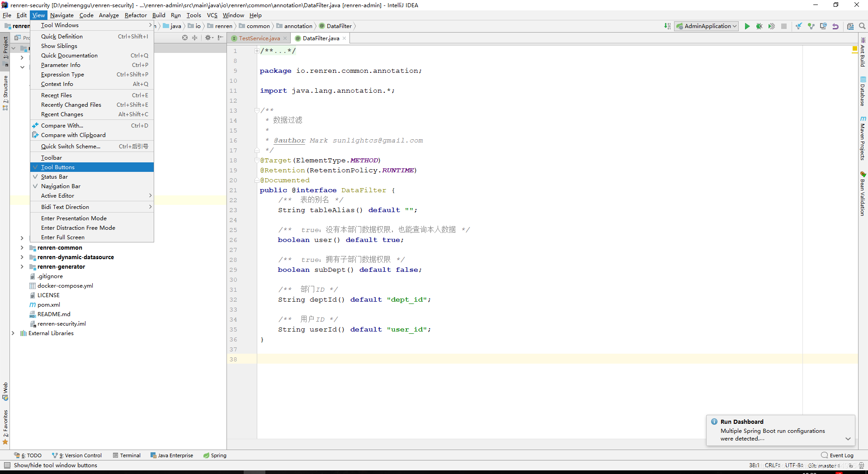This screenshot has width=868, height=474.
Task: Select Enter Presentation Mode
Action: 92,218
